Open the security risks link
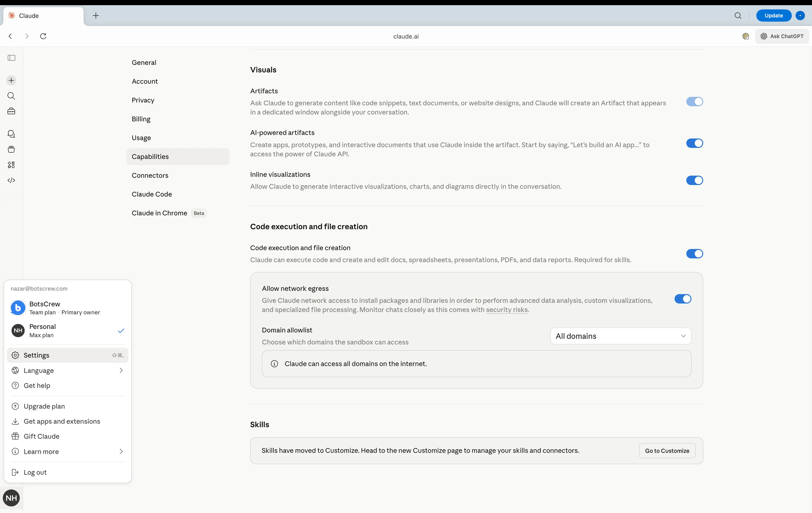 pyautogui.click(x=507, y=310)
